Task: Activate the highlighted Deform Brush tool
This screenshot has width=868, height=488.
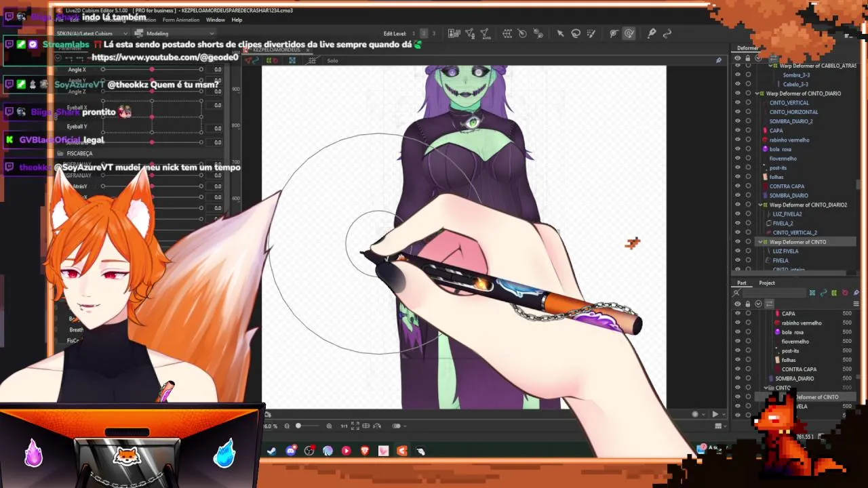Action: point(629,33)
